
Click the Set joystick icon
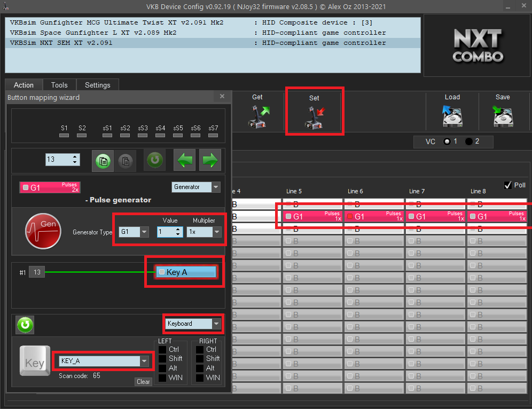coord(314,117)
